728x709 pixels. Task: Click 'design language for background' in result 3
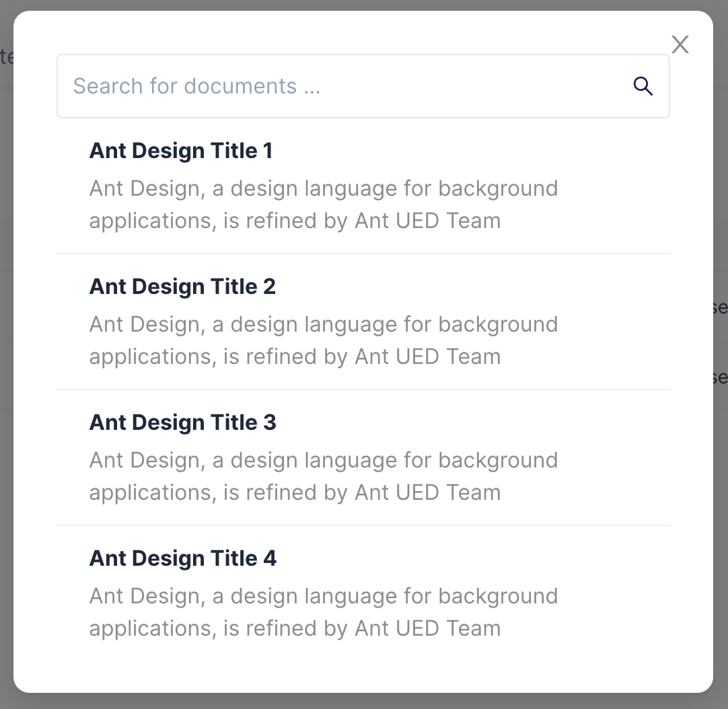394,460
